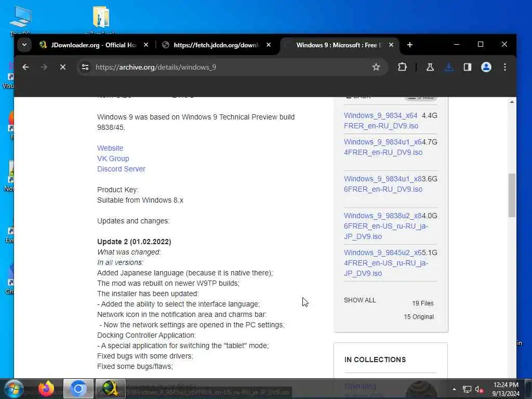This screenshot has height=399, width=532.
Task: Click the 19 Files count text
Action: (x=423, y=303)
